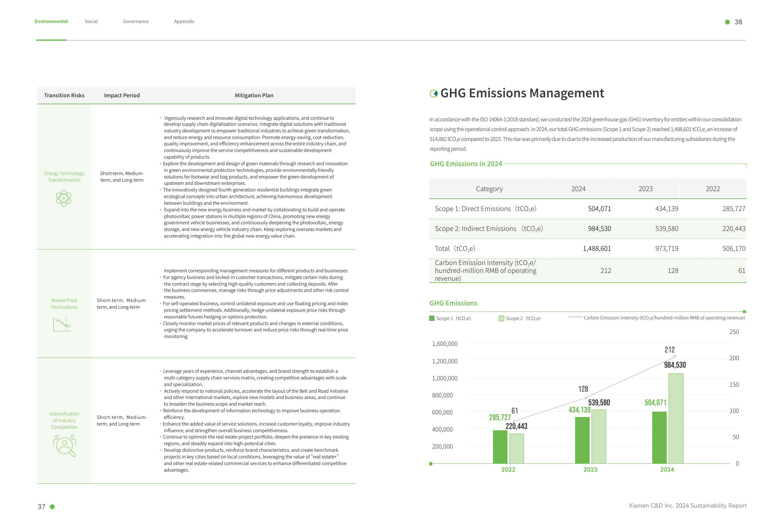The image size is (784, 532).
Task: Click the Carbon Emission Intensity legend line
Action: (575, 317)
